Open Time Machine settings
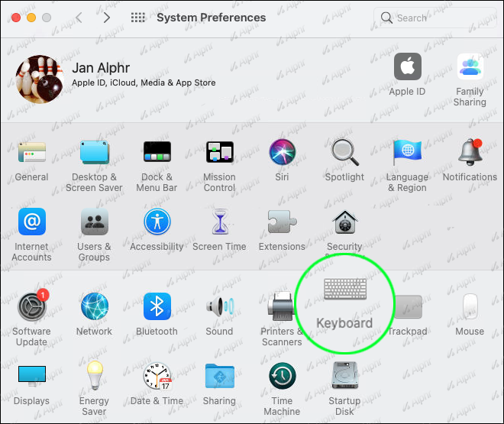 point(283,376)
